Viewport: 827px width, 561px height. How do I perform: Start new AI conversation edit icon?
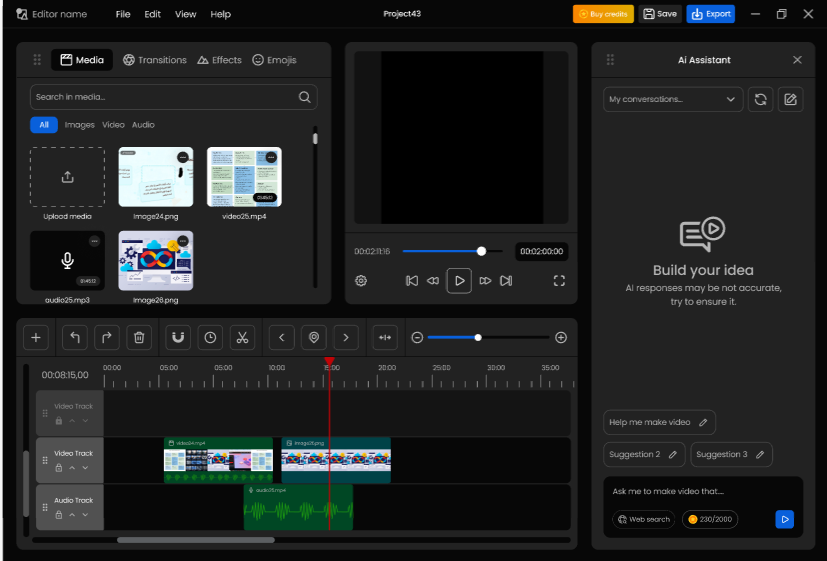(790, 99)
